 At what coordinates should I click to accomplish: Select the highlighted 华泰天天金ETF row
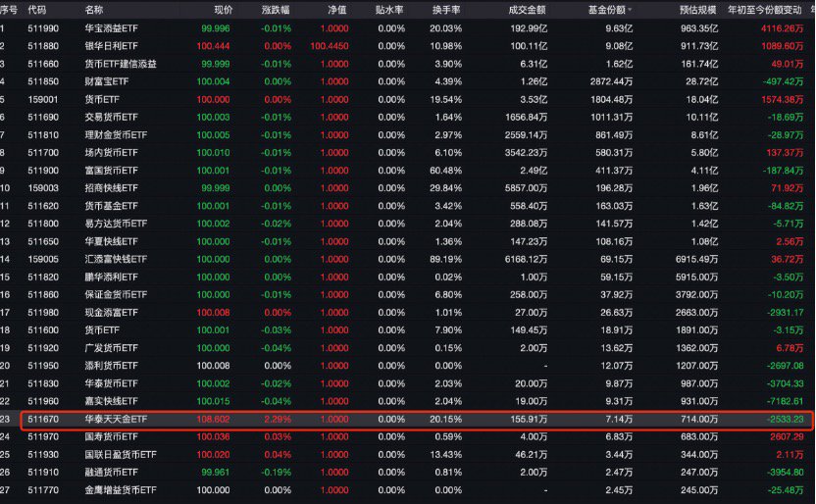pyautogui.click(x=416, y=420)
